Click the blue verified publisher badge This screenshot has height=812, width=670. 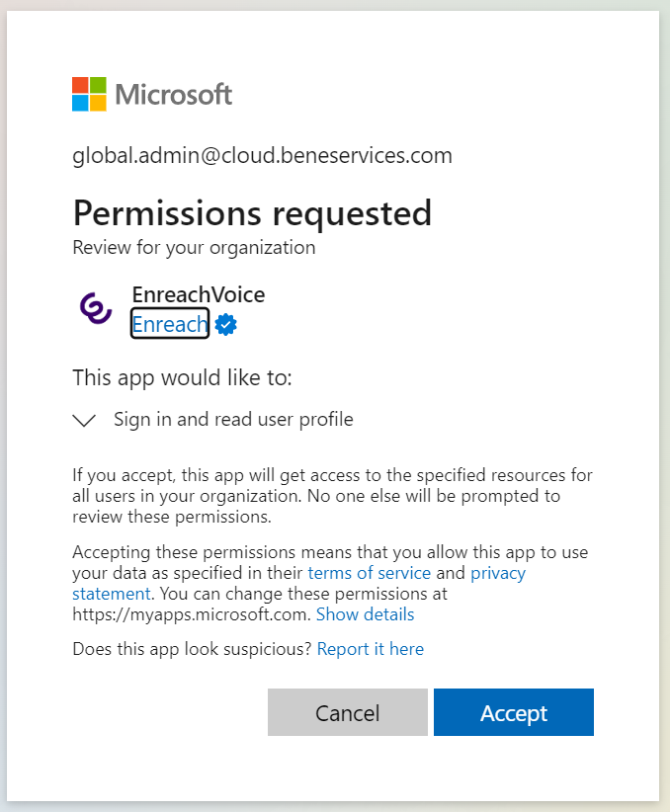point(226,325)
